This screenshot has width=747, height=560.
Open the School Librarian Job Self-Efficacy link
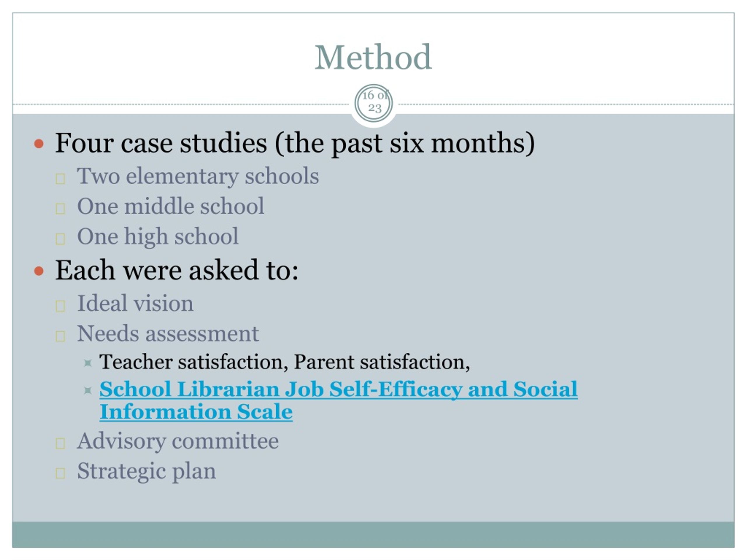pos(338,389)
